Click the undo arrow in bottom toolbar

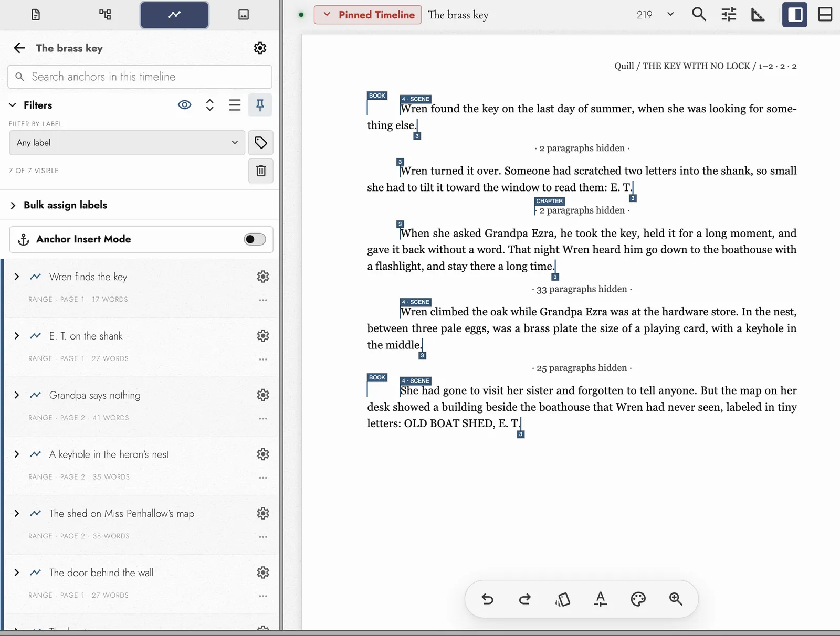coord(487,599)
